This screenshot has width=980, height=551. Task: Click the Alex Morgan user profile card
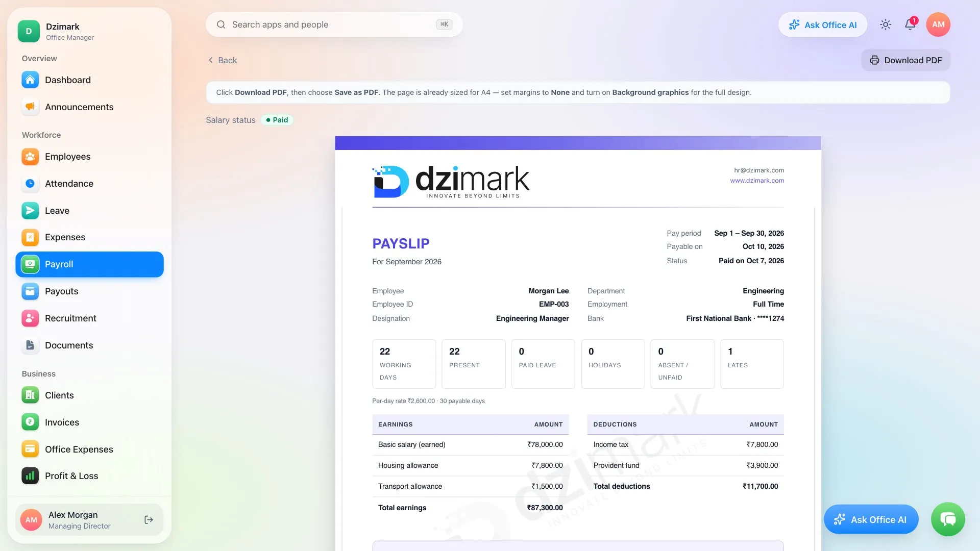(90, 520)
